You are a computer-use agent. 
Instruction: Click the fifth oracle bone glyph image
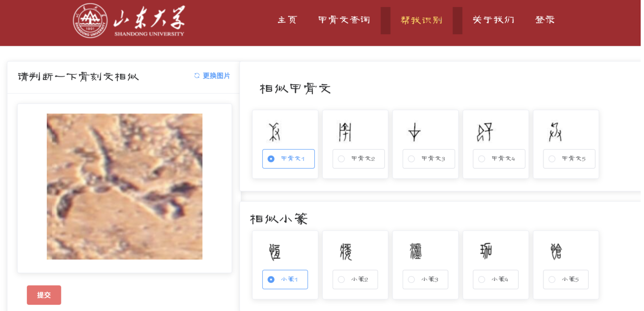coord(555,132)
